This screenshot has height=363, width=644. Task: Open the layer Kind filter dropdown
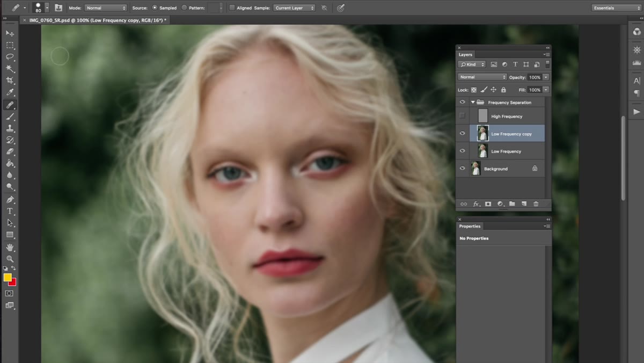[472, 64]
